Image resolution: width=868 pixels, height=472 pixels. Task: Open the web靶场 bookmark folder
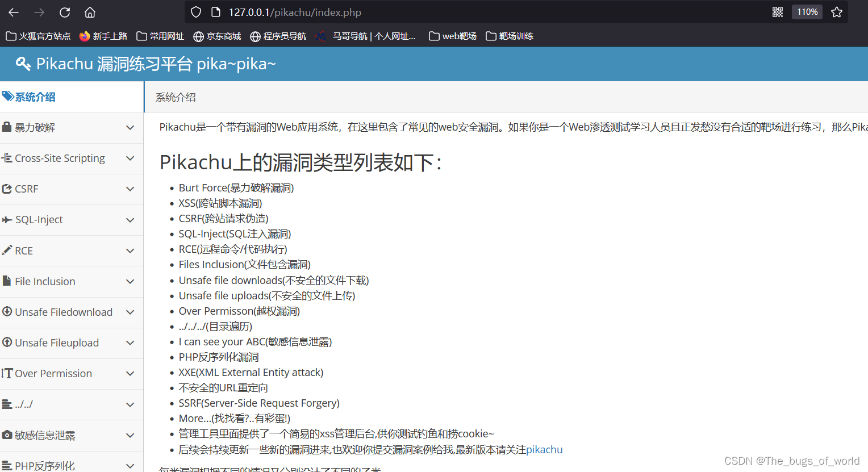453,36
